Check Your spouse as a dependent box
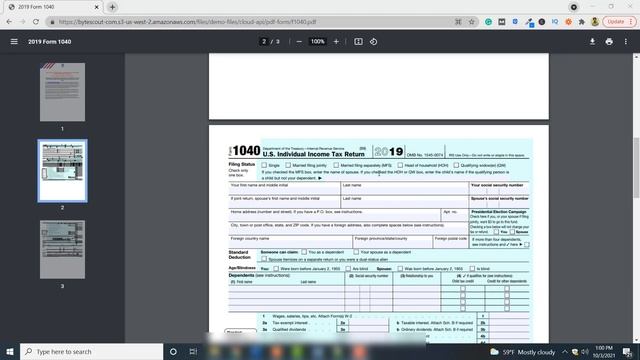Image resolution: width=640 pixels, height=360 pixels. [356, 252]
